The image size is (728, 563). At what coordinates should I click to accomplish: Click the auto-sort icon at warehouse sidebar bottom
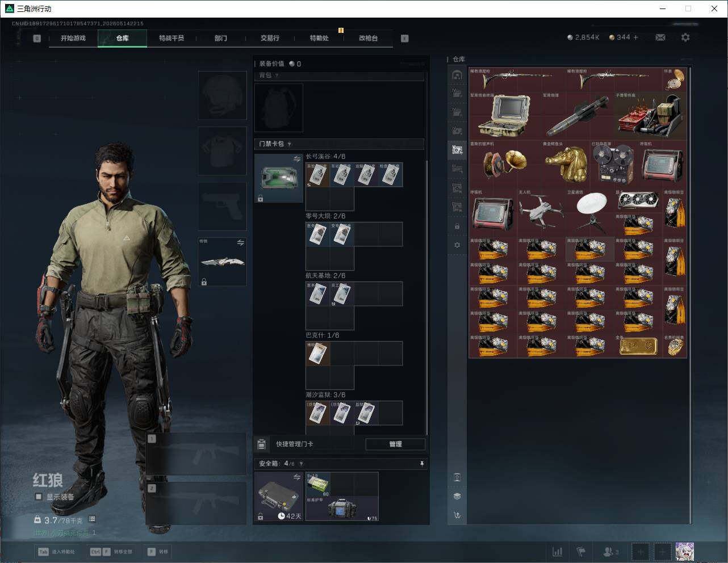(457, 515)
